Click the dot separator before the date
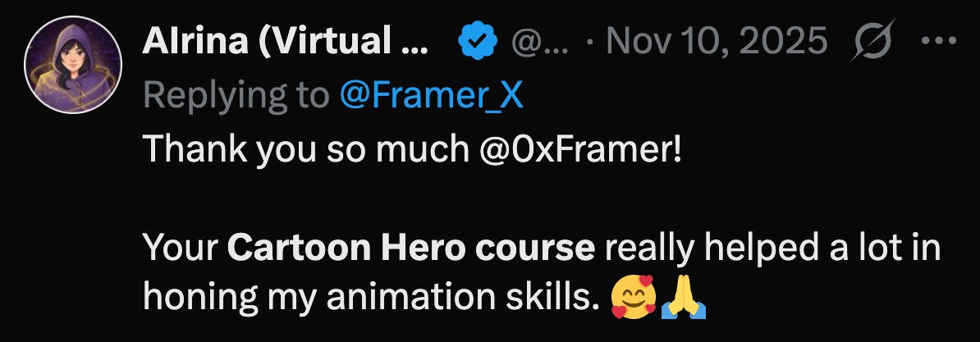This screenshot has height=342, width=980. click(590, 40)
